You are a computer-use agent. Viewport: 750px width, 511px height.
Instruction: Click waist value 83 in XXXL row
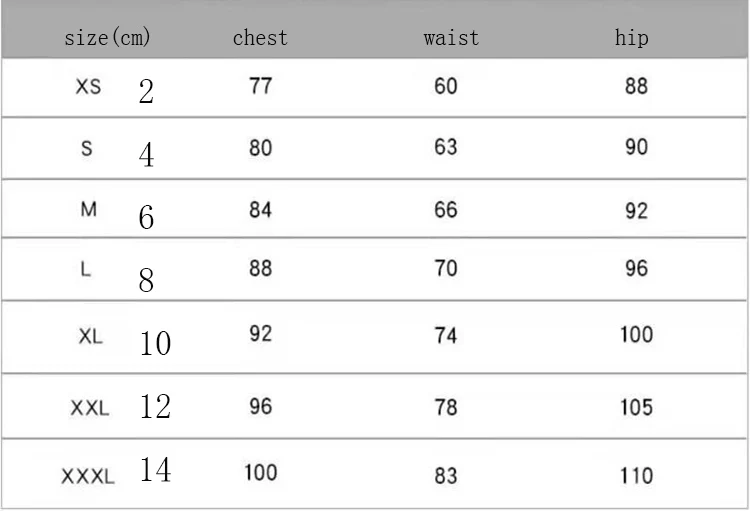tap(446, 476)
